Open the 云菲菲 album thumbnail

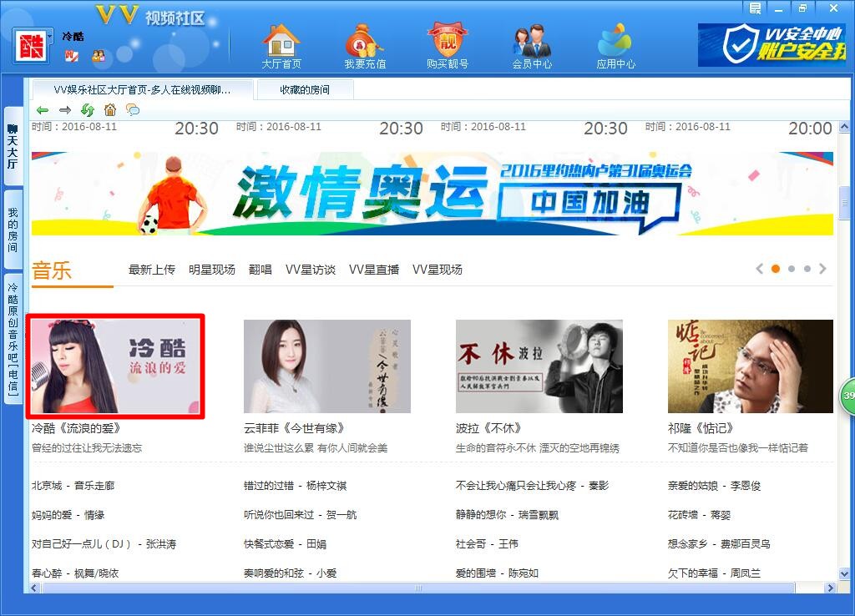(326, 366)
